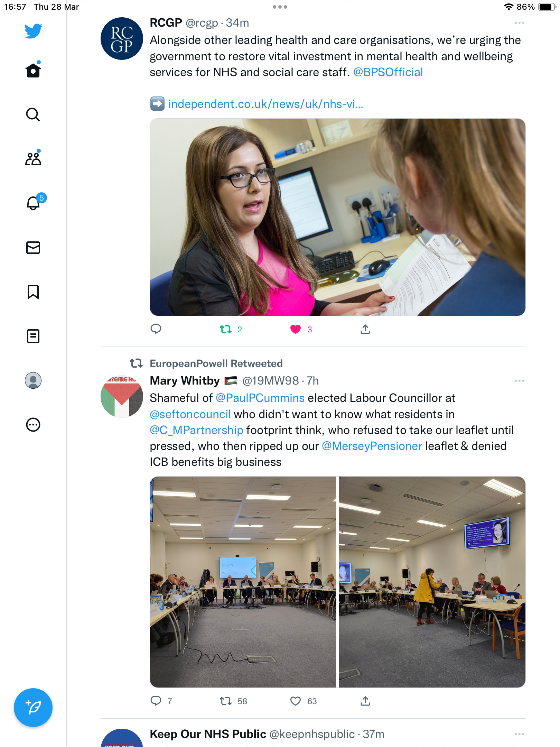
Task: Open Profile avatar icon in sidebar
Action: tap(33, 380)
